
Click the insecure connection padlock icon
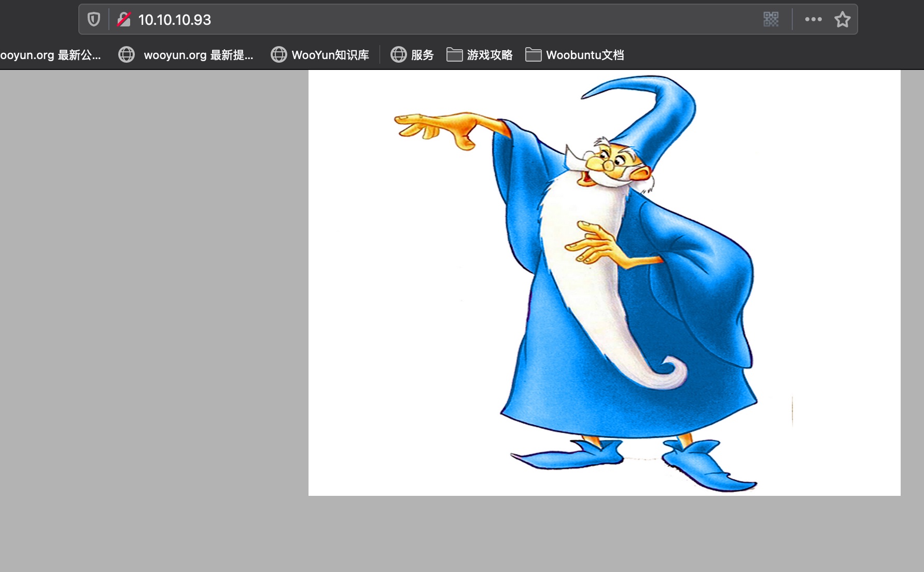[x=124, y=20]
